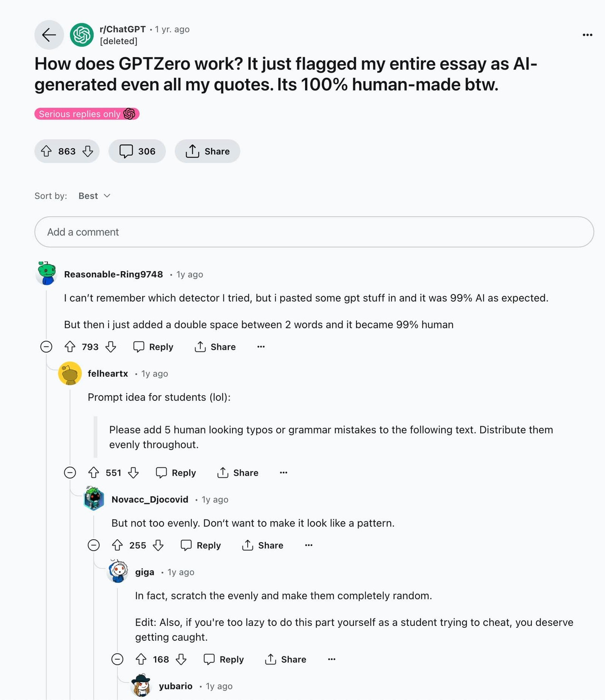The image size is (605, 700).
Task: Click the share icon on Reasonable-Ring9748's comment
Action: (x=200, y=346)
